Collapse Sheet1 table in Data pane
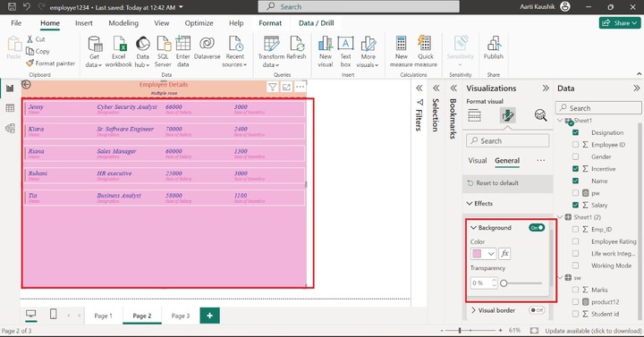The width and height of the screenshot is (644, 337). [560, 121]
